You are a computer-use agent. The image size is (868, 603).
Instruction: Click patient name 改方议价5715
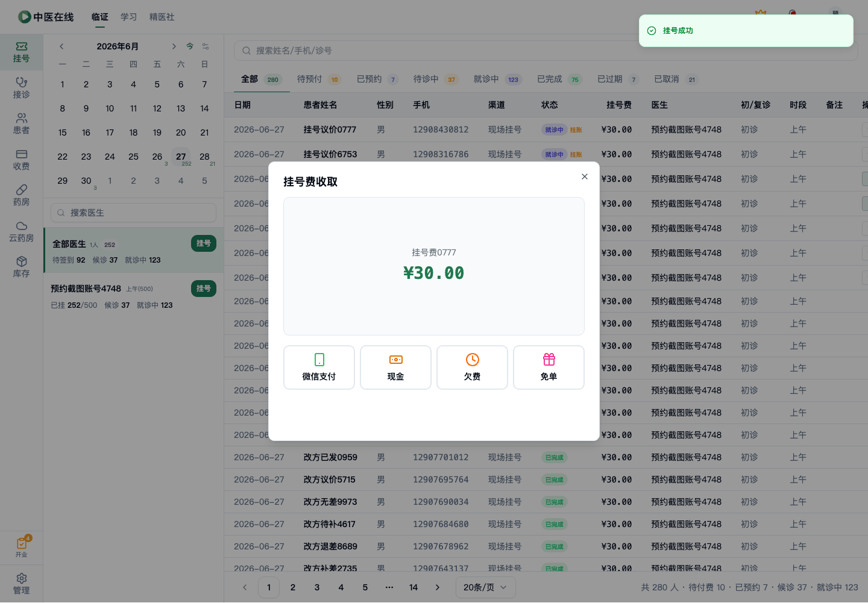pos(329,480)
